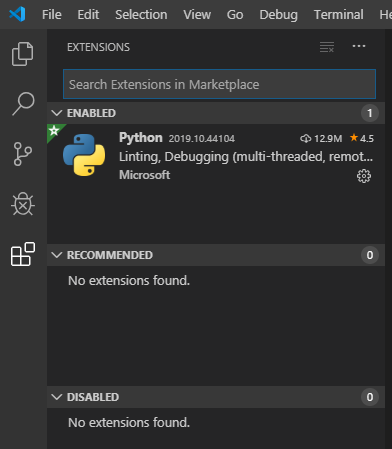The image size is (392, 449).
Task: Click the Python extension logo thumbnail
Action: point(84,155)
